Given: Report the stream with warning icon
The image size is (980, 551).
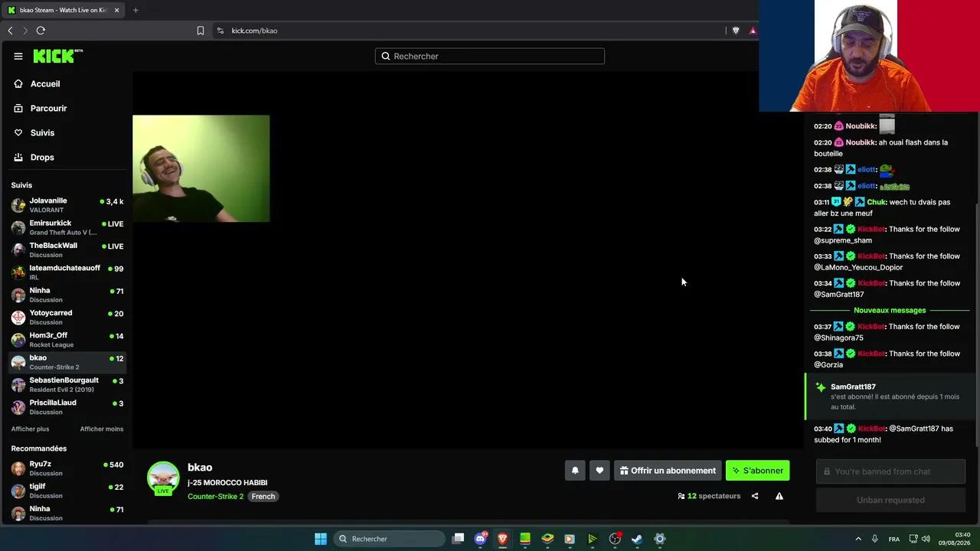Looking at the screenshot, I should [x=779, y=496].
